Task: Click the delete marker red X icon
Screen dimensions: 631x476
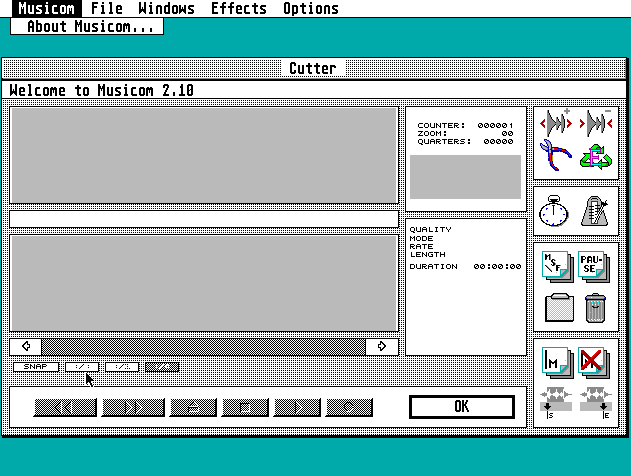Action: [594, 362]
